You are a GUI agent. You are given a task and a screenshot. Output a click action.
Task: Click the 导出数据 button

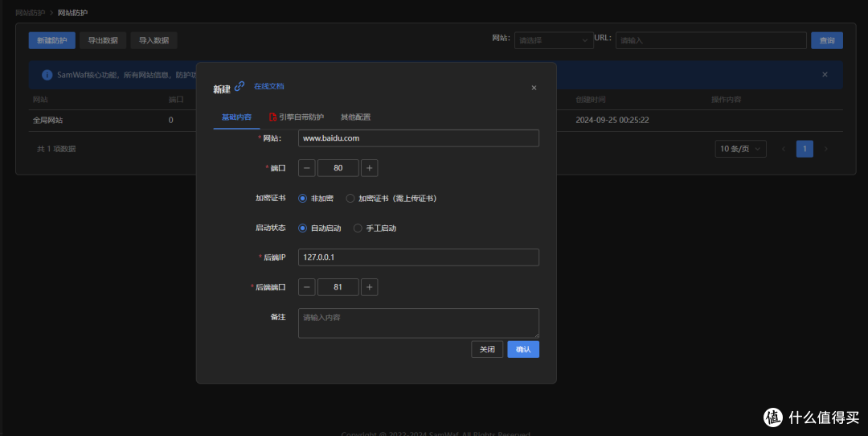[103, 40]
